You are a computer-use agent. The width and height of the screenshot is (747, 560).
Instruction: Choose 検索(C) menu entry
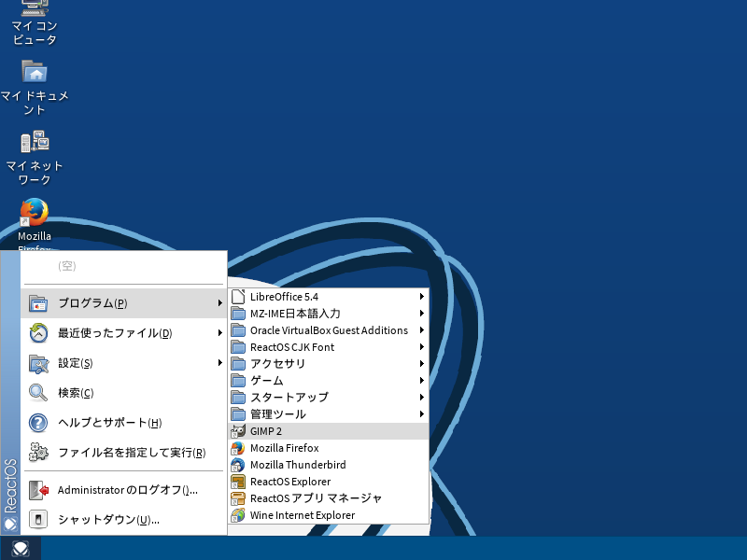coord(123,393)
